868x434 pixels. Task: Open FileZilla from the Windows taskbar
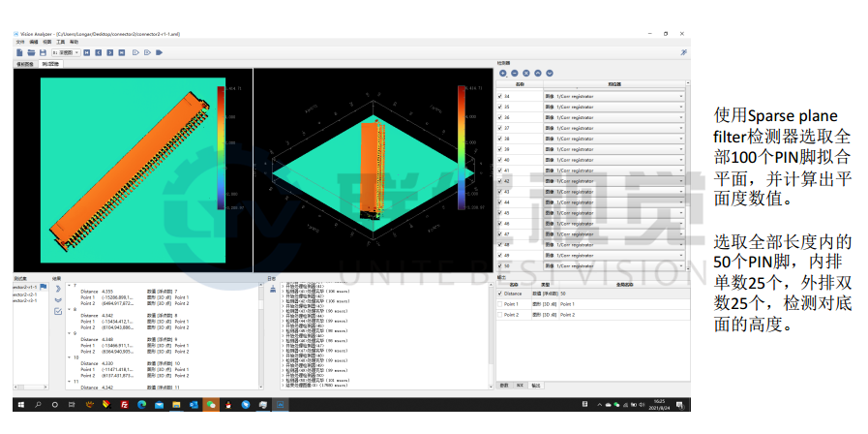125,404
